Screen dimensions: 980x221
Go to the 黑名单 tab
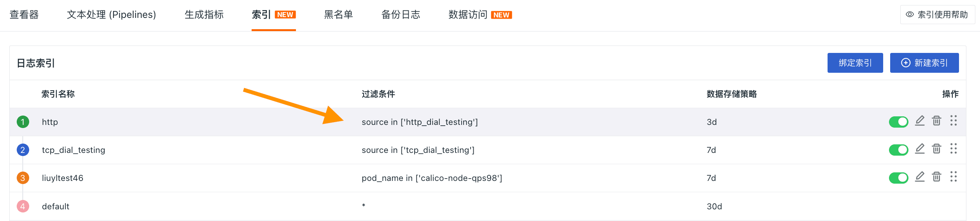[x=338, y=15]
